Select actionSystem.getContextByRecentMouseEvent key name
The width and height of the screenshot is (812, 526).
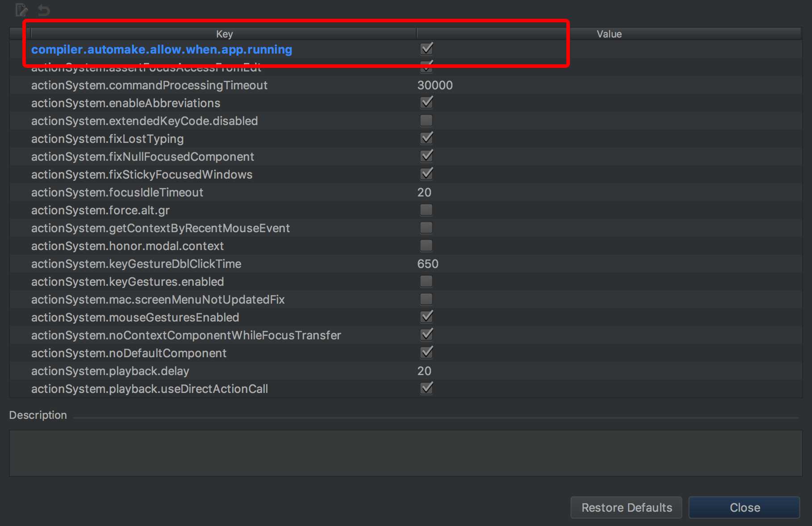(x=160, y=228)
